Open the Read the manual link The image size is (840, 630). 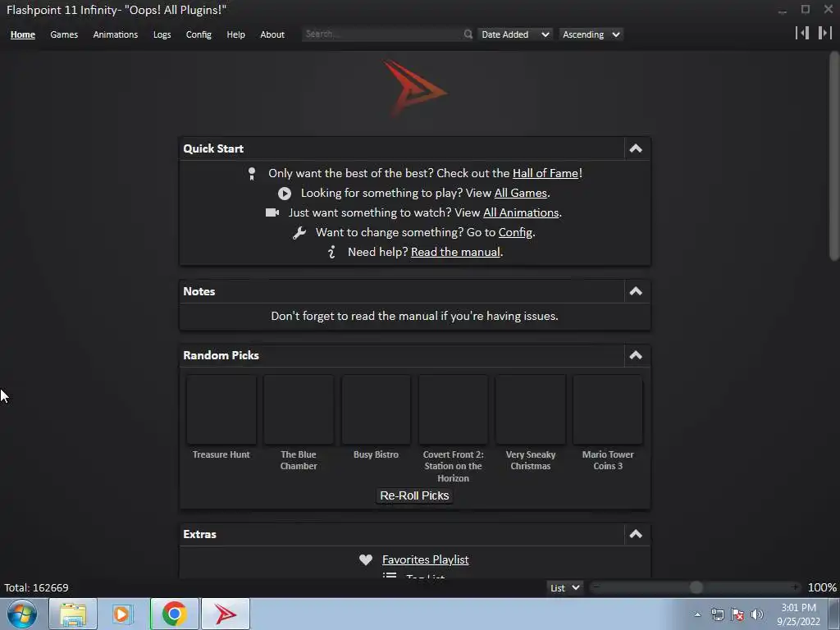click(x=455, y=252)
